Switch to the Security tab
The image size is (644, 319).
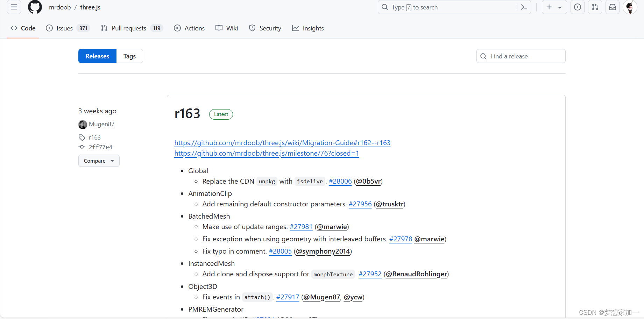(x=265, y=28)
